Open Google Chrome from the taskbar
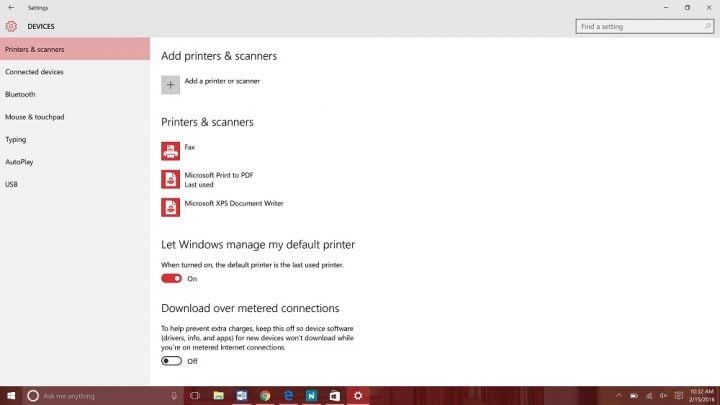The width and height of the screenshot is (720, 405). tap(265, 396)
